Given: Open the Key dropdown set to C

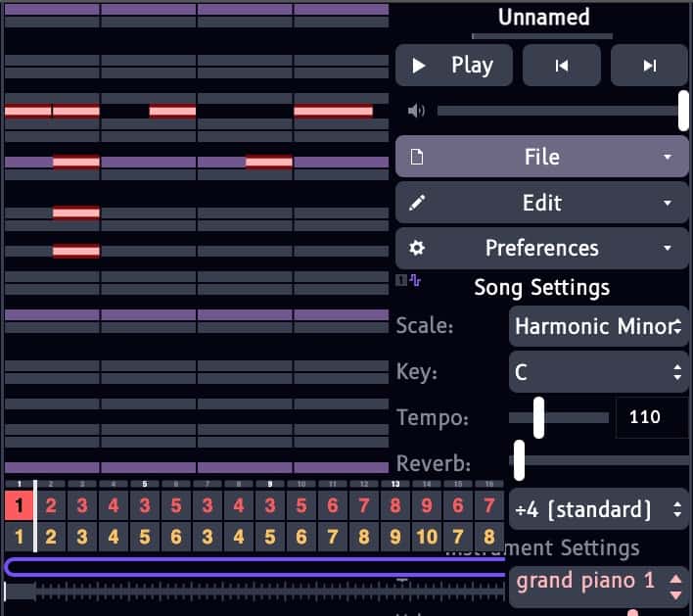Looking at the screenshot, I should tap(598, 372).
